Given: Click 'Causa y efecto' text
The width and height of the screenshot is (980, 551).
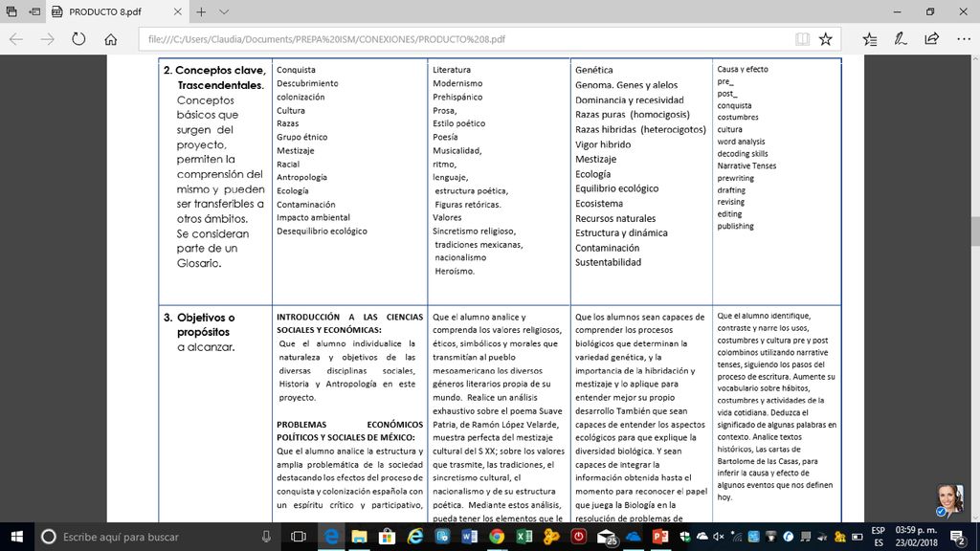Looking at the screenshot, I should pyautogui.click(x=743, y=69).
